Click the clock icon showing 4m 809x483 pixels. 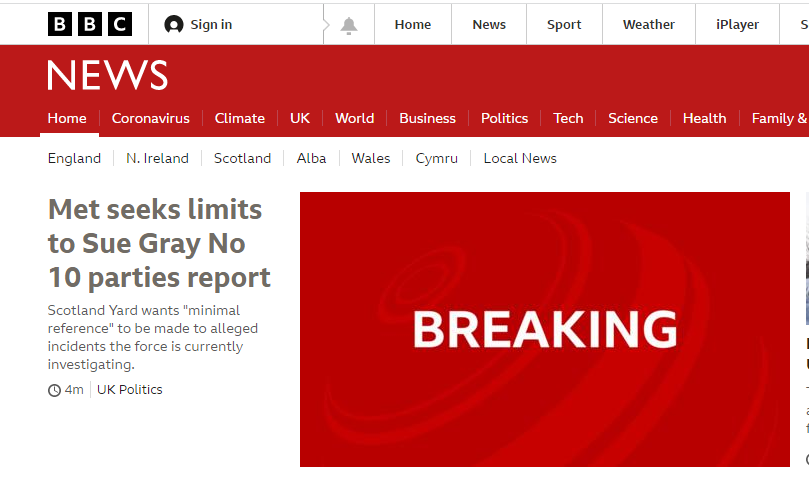point(54,390)
